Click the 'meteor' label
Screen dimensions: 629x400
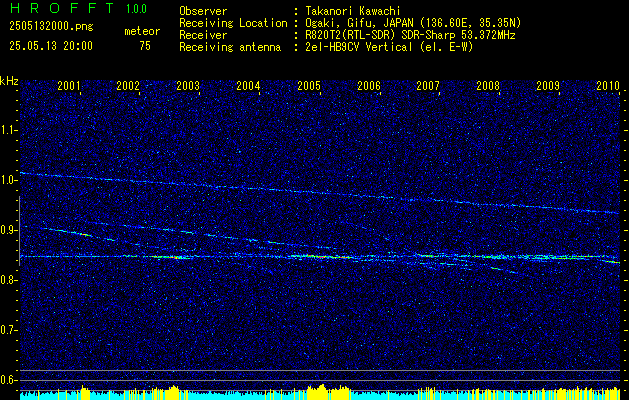[x=142, y=31]
